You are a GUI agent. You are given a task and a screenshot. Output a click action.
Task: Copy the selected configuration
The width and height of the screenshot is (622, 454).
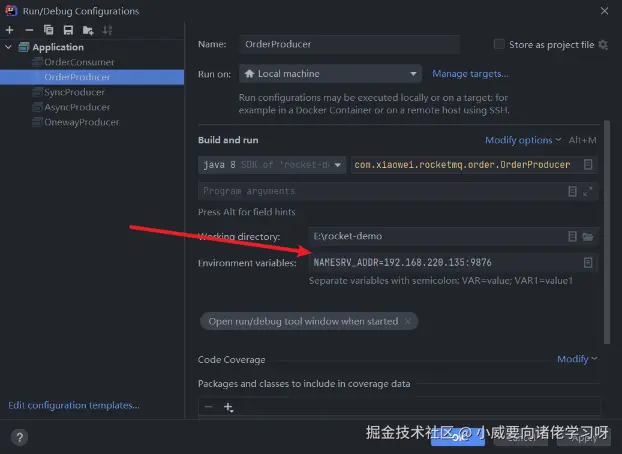pos(48,30)
